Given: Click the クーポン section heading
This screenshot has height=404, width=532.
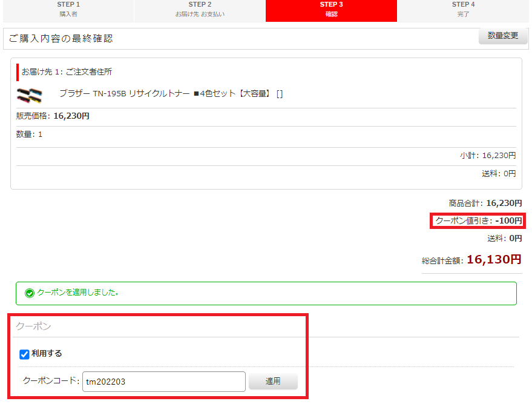Looking at the screenshot, I should 33,326.
